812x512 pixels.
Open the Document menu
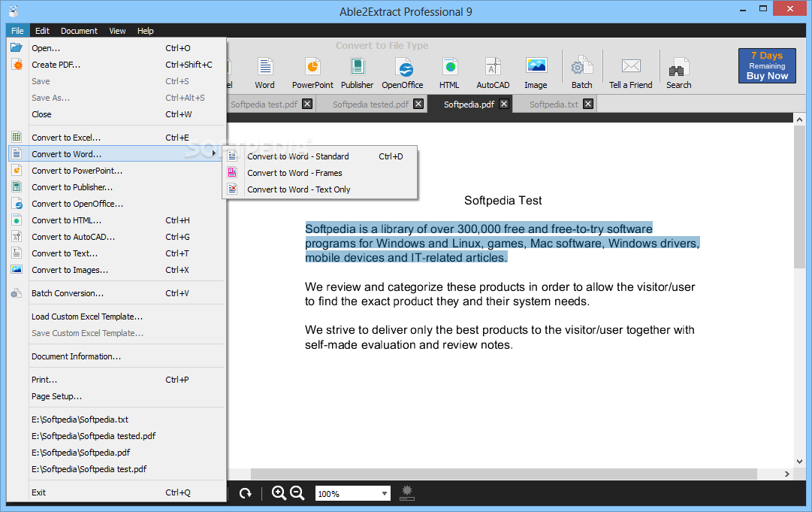click(x=79, y=31)
